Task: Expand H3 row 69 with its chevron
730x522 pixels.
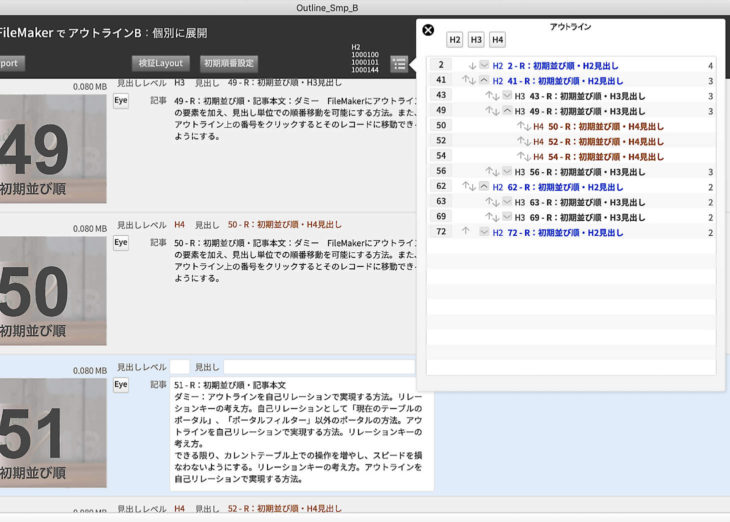Action: tap(507, 217)
